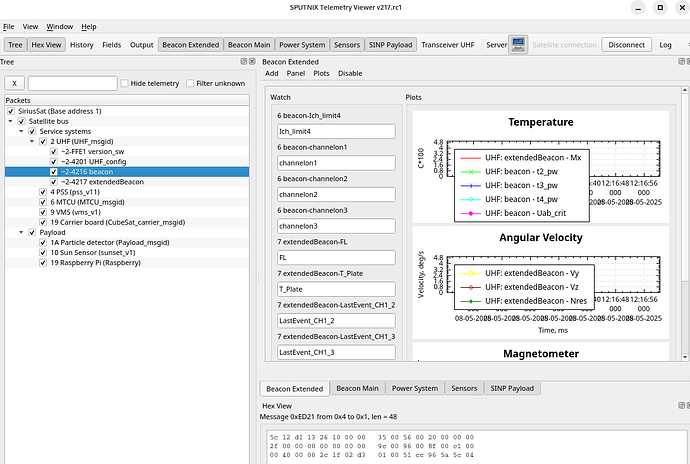
Task: Click the Disconnect button
Action: click(627, 45)
